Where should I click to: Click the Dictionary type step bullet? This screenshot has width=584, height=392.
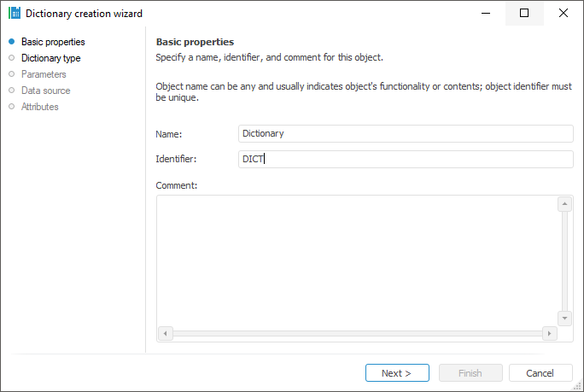point(11,58)
